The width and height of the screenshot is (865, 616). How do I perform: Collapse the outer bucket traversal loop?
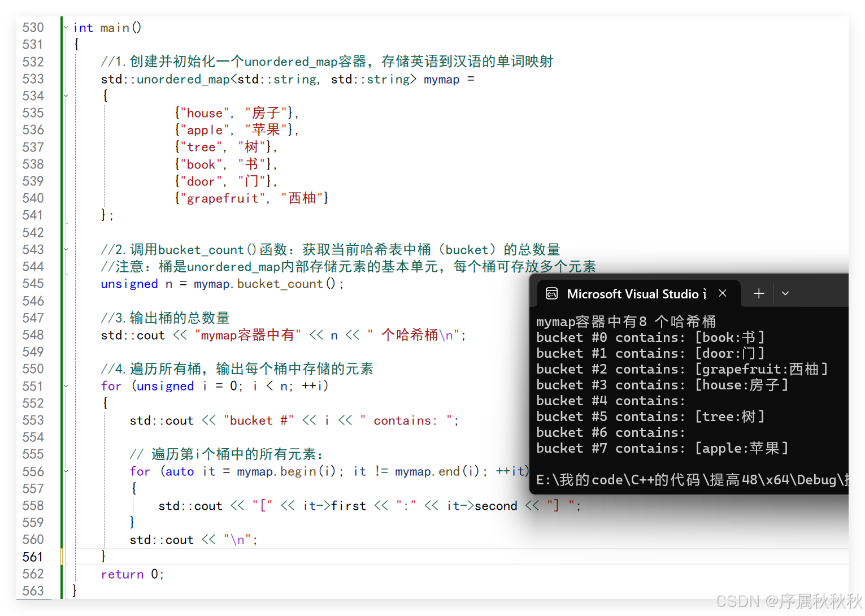66,386
